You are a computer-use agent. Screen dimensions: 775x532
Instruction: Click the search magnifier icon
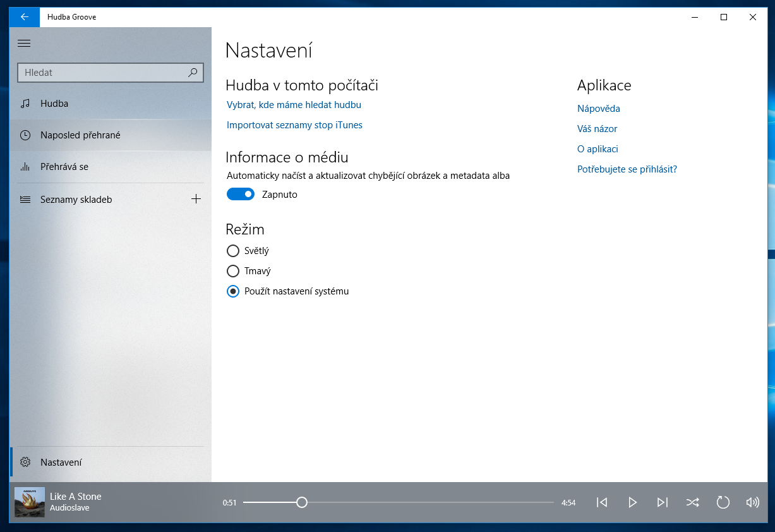pyautogui.click(x=193, y=73)
